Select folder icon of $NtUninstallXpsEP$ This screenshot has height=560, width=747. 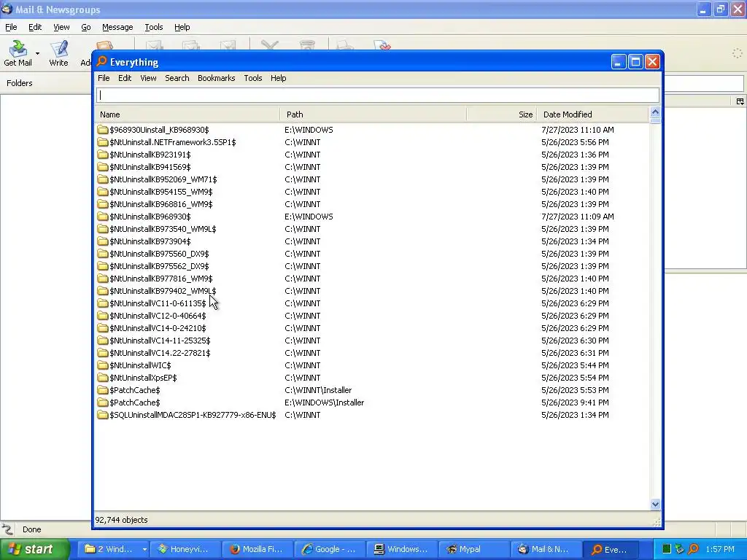(x=102, y=377)
